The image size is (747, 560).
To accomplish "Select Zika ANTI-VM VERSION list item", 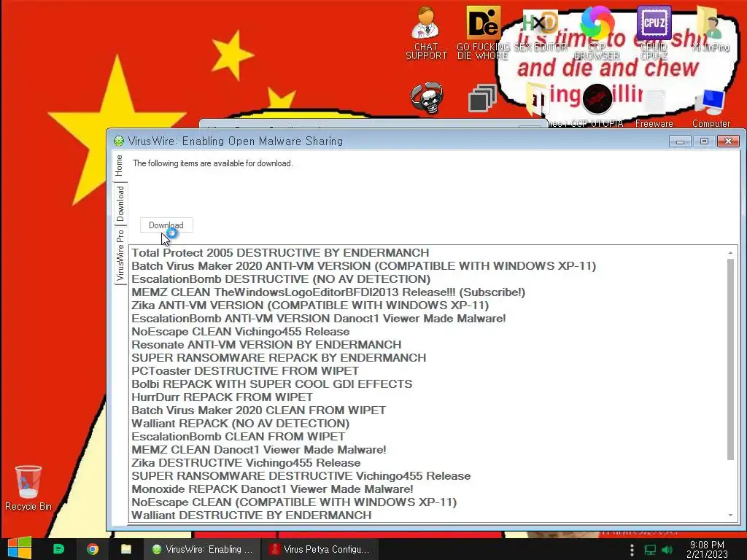I will (x=310, y=305).
